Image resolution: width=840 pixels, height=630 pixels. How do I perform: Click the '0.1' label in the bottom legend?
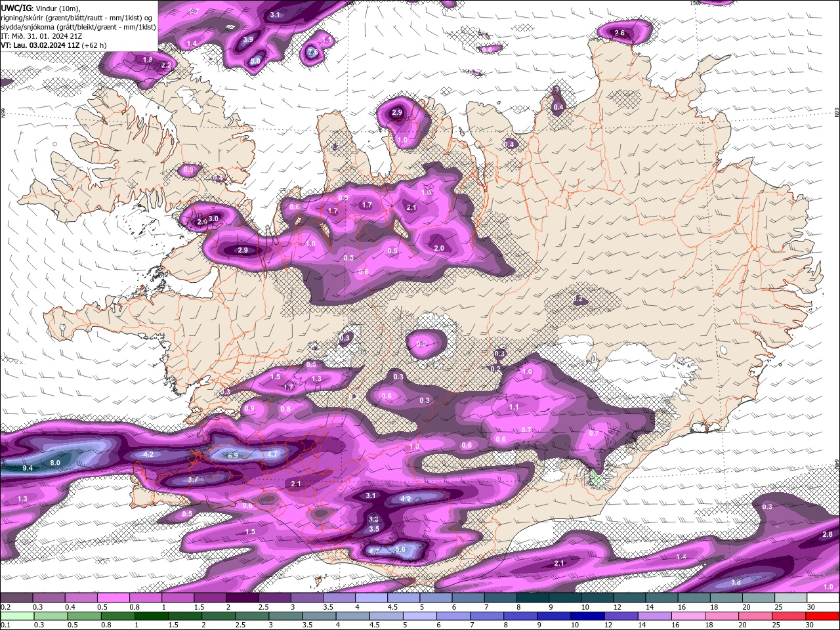(x=5, y=625)
